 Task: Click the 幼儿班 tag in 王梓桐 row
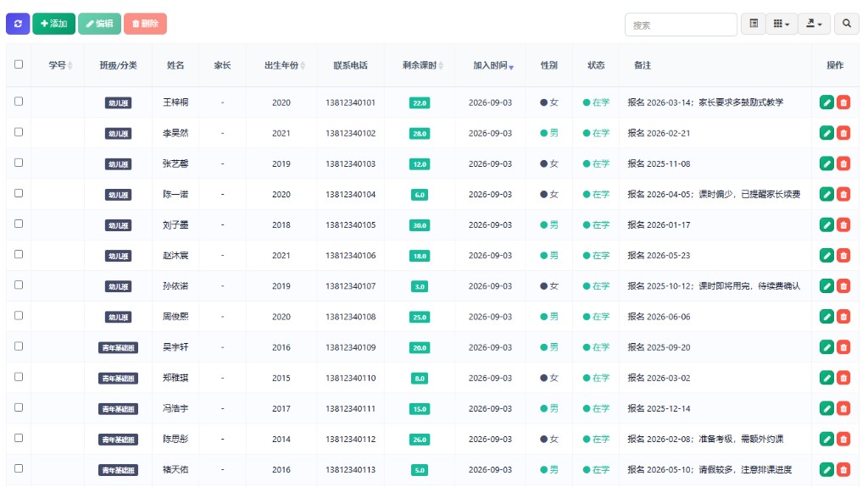pos(118,103)
